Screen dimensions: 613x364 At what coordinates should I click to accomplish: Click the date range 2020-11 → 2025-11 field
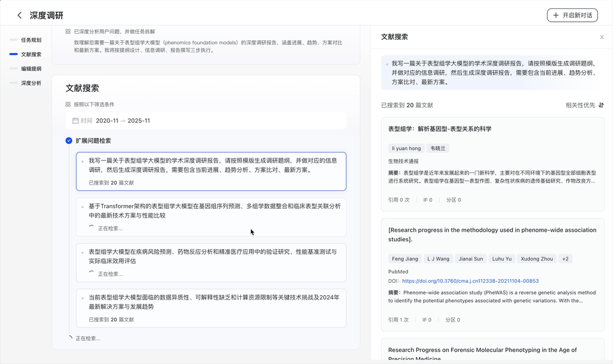pyautogui.click(x=123, y=121)
